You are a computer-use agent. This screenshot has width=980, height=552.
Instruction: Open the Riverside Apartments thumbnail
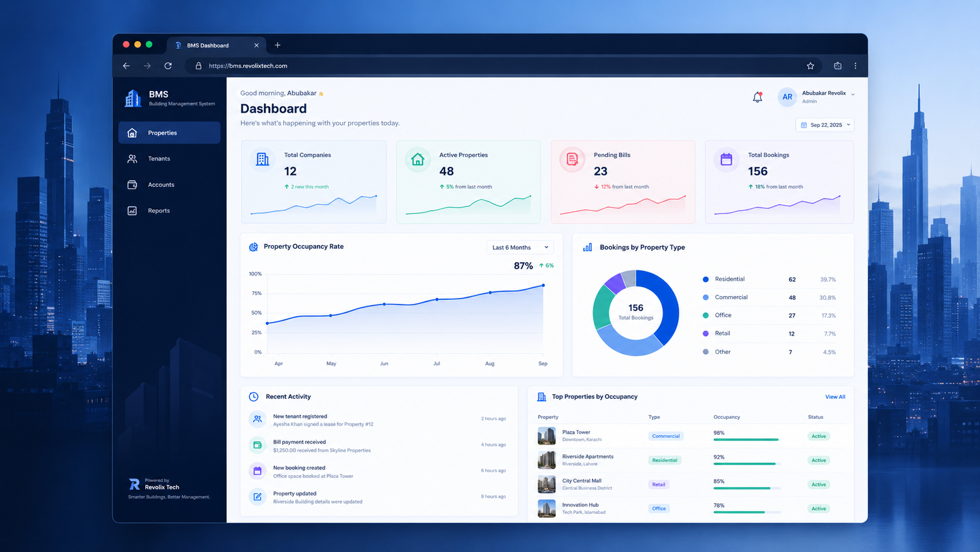546,460
